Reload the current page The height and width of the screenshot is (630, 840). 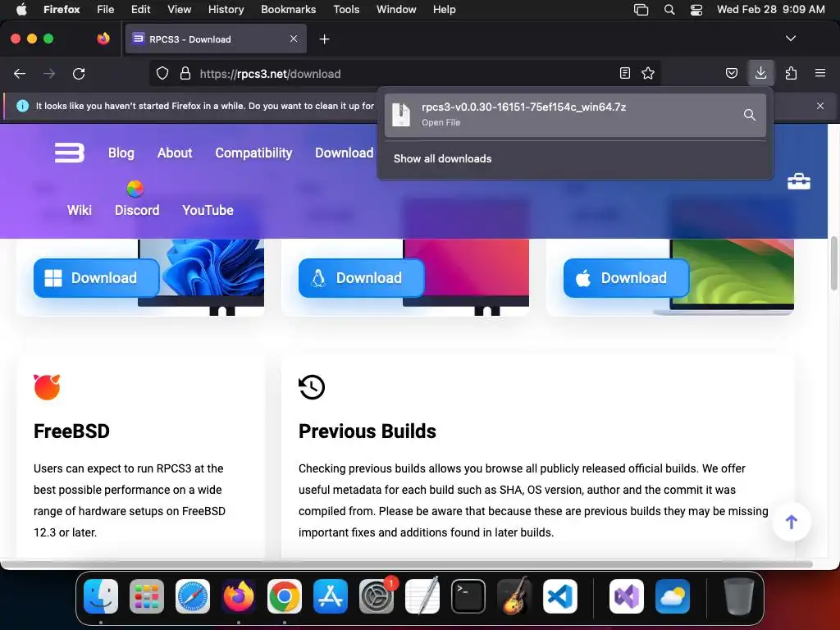79,73
